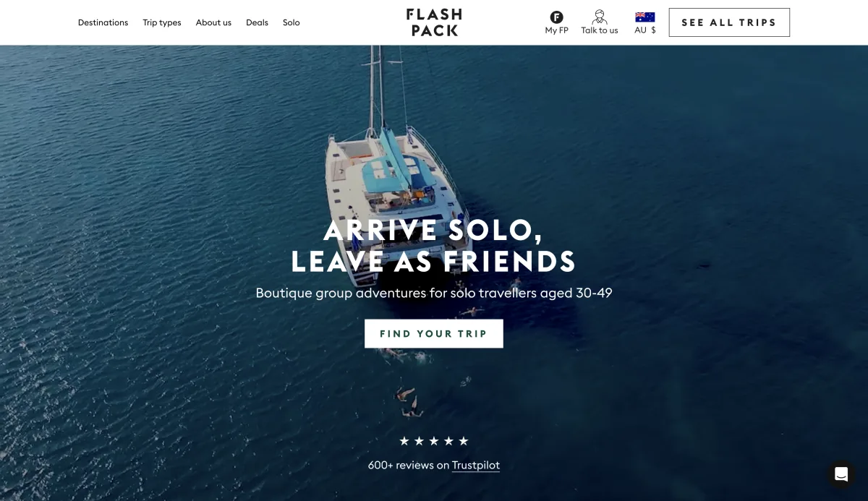Click the middle third review star
868x501 pixels.
tap(434, 441)
